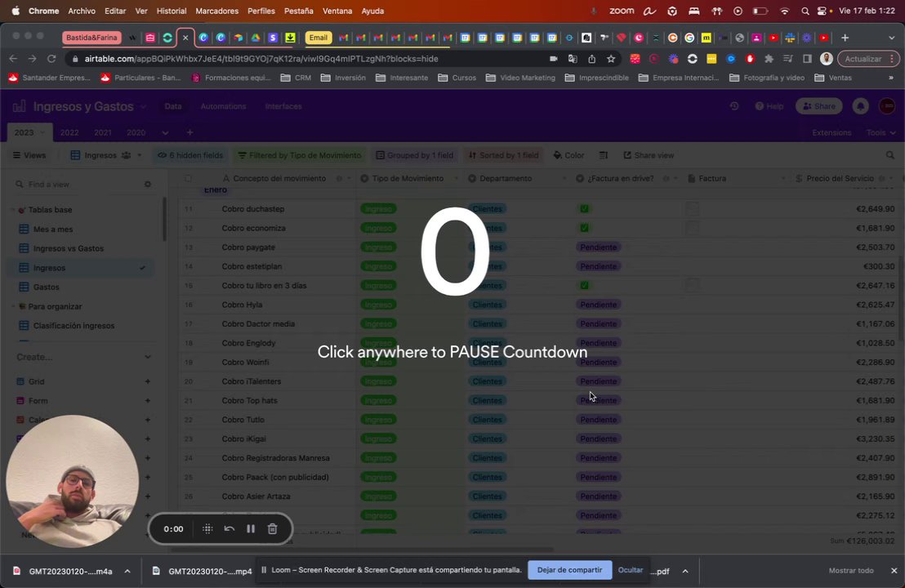Reload the page in Chrome
Image resolution: width=905 pixels, height=588 pixels.
[51, 59]
